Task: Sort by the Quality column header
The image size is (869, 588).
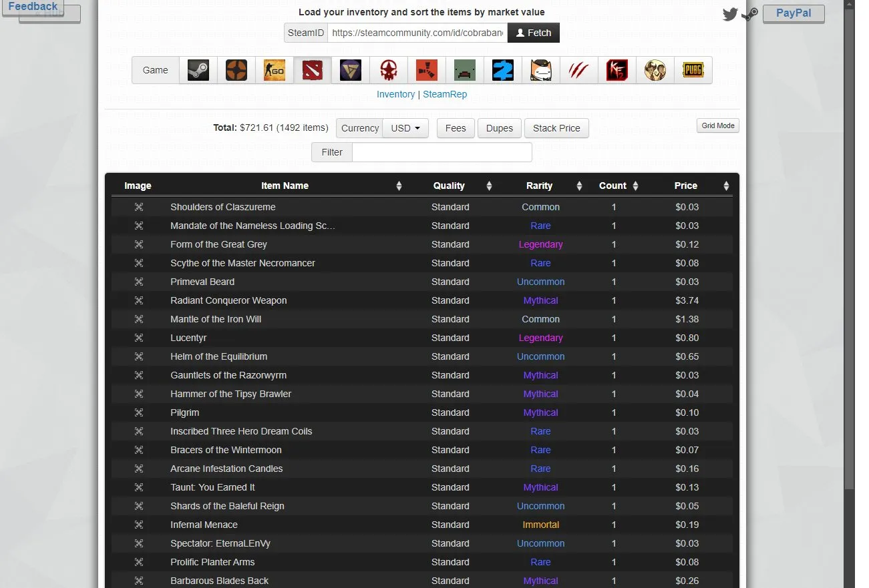Action: [449, 186]
